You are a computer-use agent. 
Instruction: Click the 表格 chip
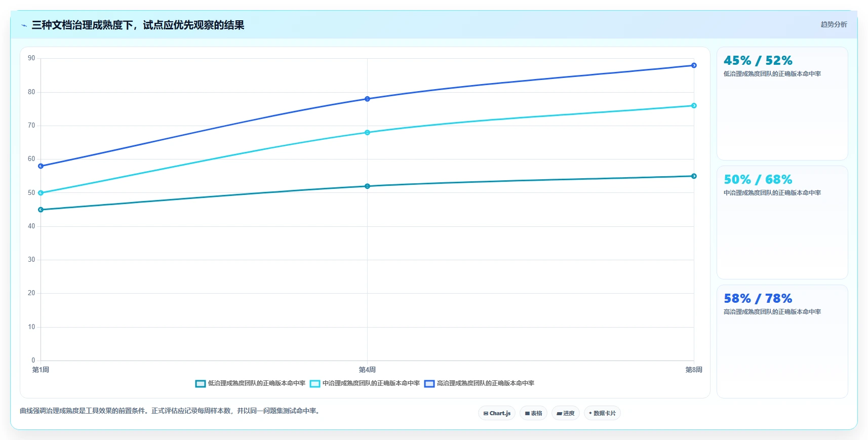pos(533,413)
